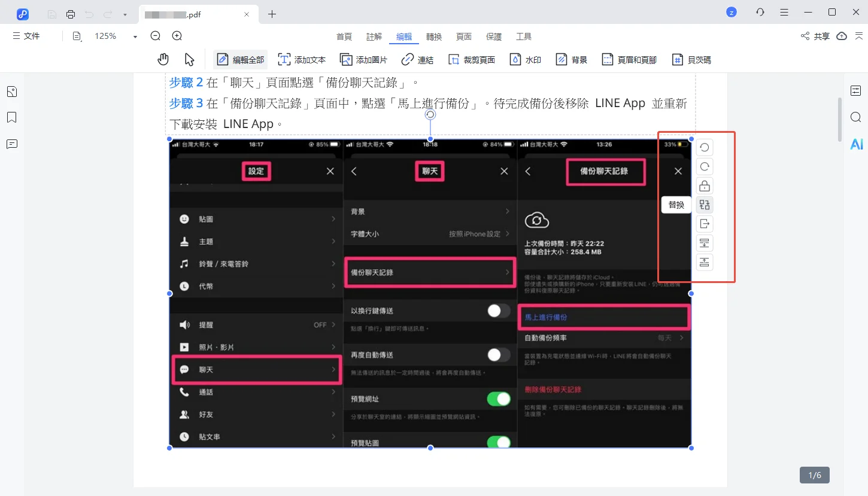Click the redo arrow icon
This screenshot has height=496, width=868.
point(108,14)
